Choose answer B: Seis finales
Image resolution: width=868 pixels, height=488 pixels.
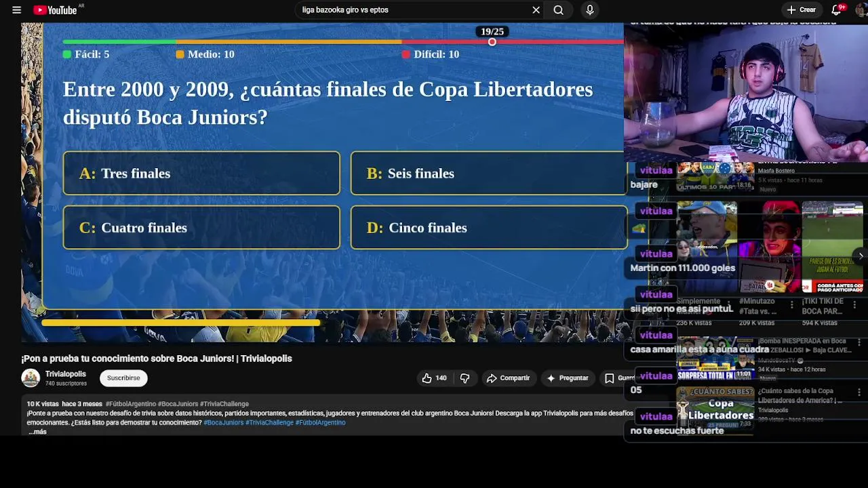pos(488,174)
